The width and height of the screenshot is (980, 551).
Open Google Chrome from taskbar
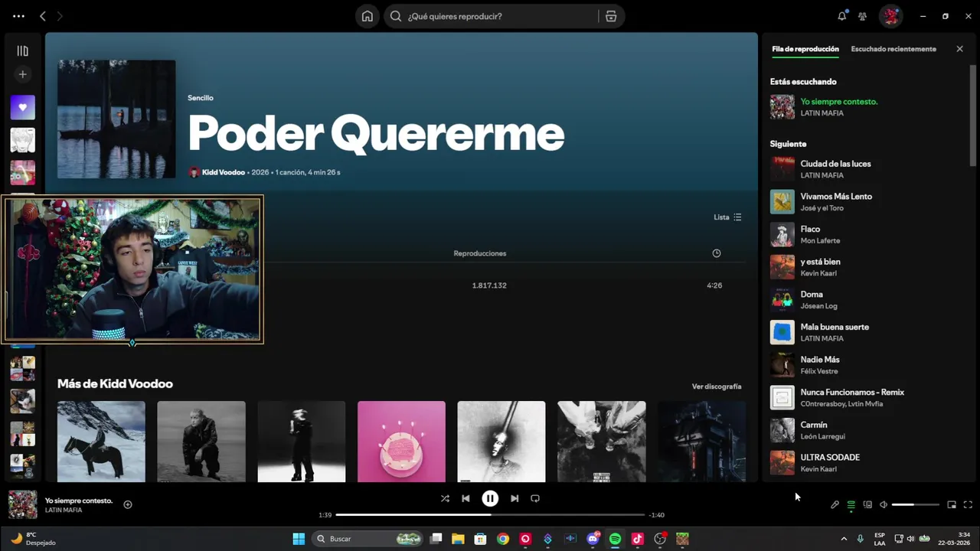coord(502,539)
